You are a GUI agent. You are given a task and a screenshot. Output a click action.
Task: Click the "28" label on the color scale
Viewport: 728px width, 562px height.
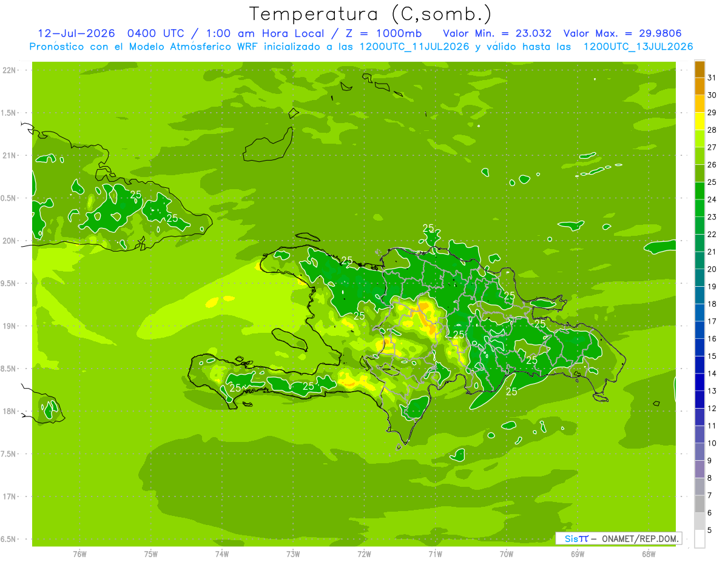click(712, 130)
